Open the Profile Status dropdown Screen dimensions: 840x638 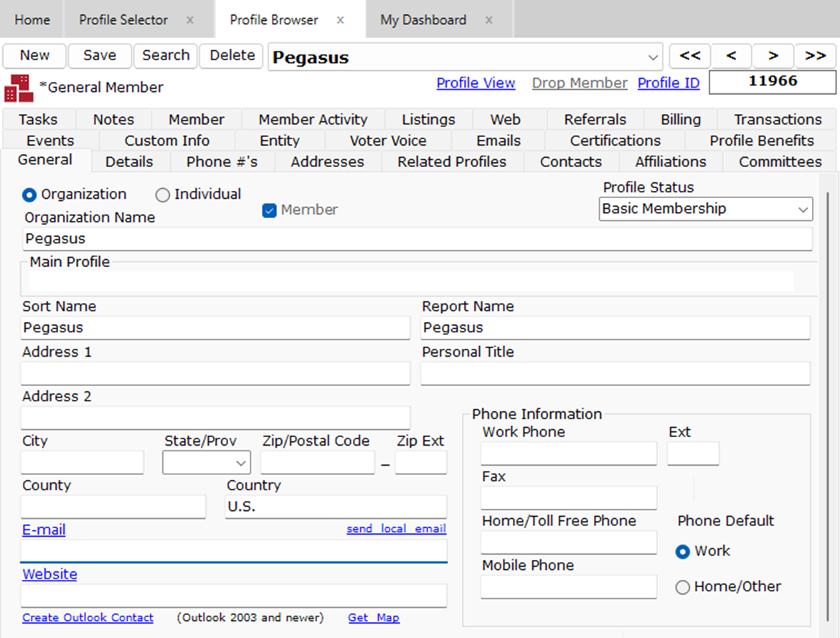click(x=803, y=209)
